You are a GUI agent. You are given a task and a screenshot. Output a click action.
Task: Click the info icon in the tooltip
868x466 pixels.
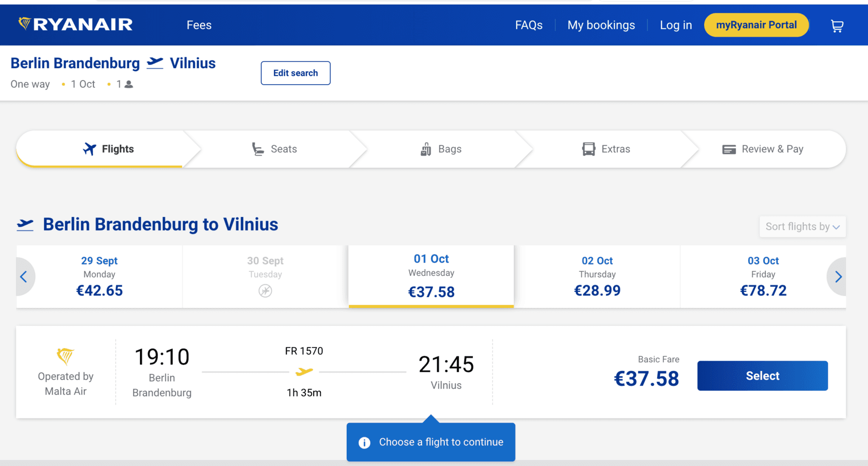point(364,443)
